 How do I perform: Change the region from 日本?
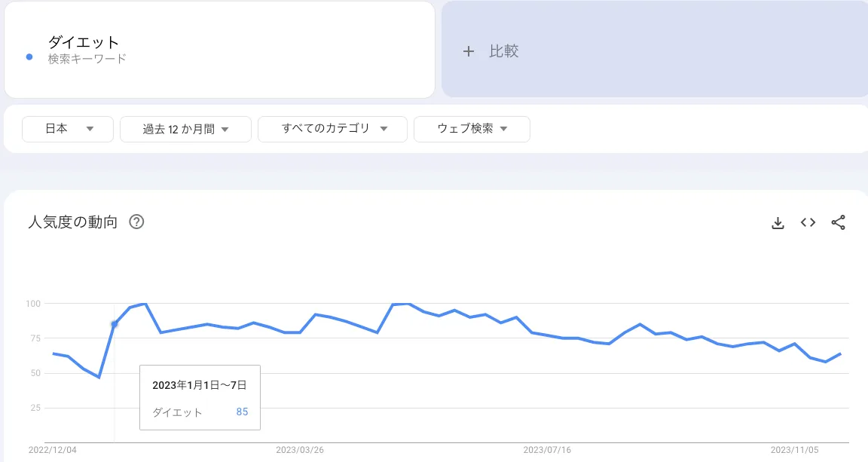click(68, 129)
